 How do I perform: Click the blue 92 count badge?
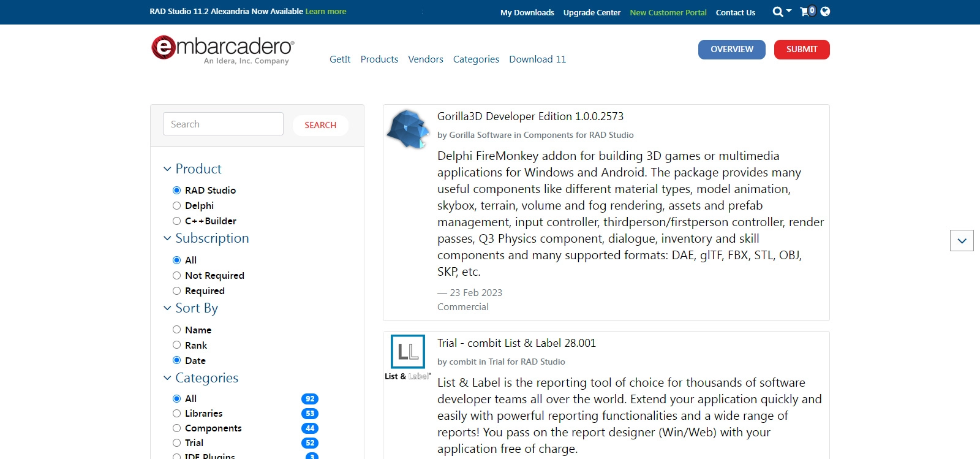click(x=310, y=399)
